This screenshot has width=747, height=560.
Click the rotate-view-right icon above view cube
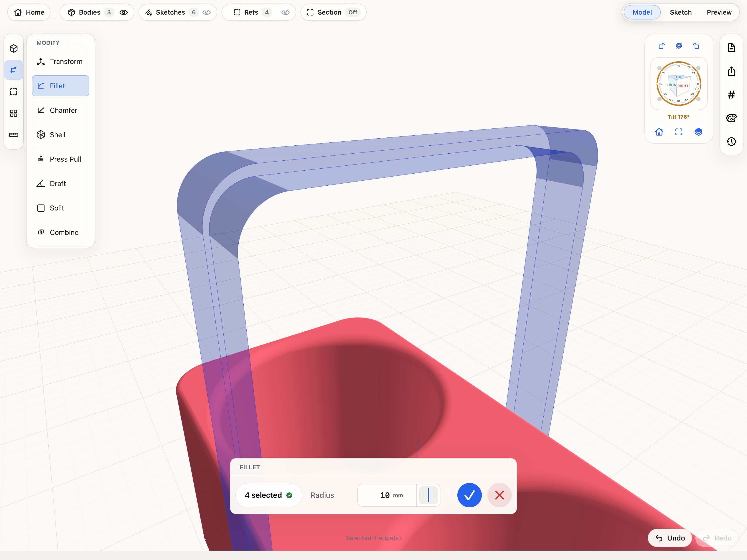tap(696, 46)
